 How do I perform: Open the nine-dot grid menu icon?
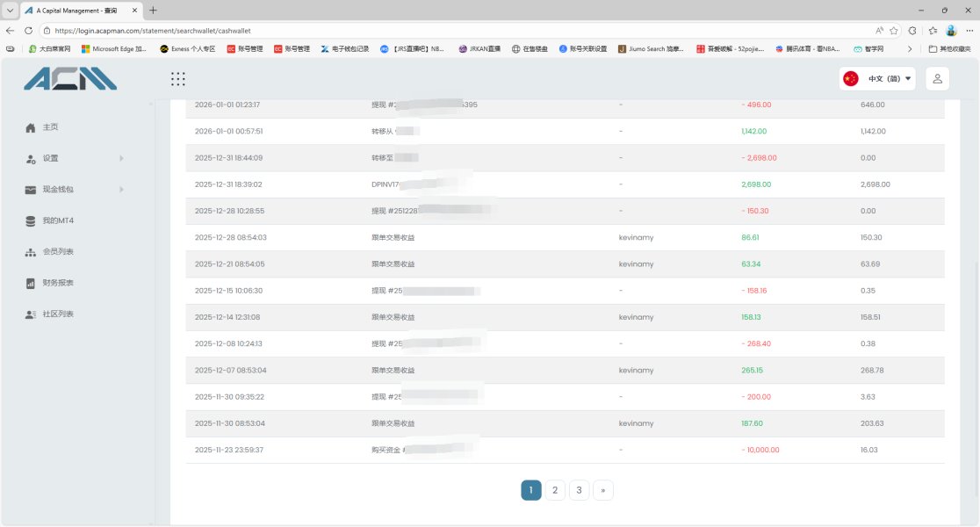click(177, 79)
